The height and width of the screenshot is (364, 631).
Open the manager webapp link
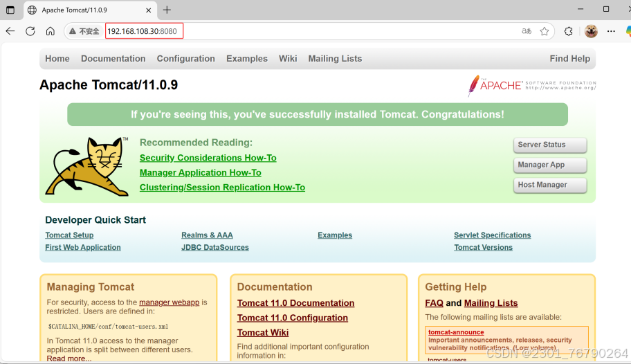[169, 302]
